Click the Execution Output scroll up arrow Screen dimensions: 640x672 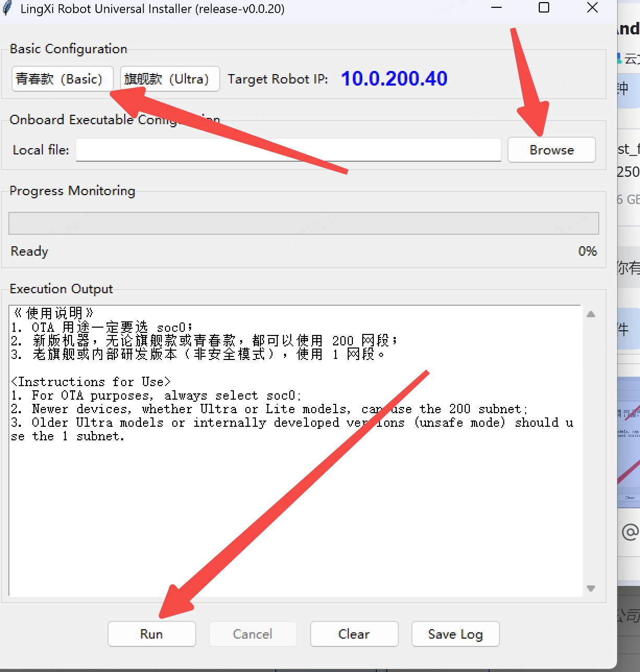coord(591,314)
